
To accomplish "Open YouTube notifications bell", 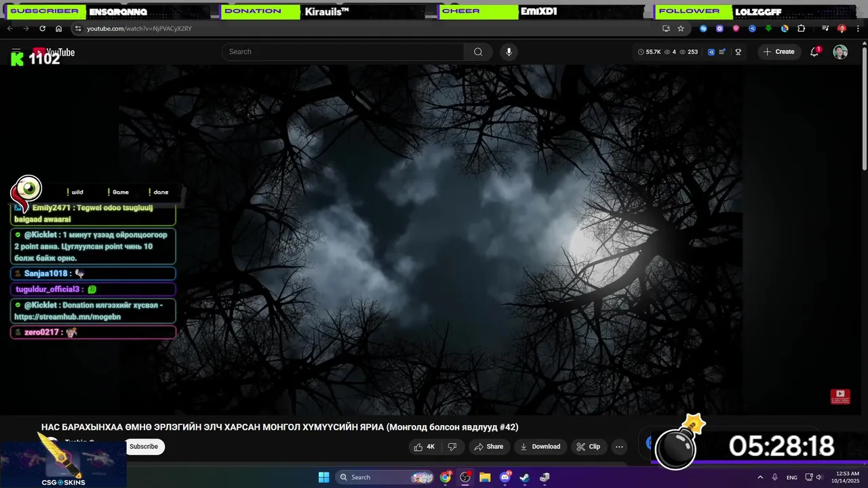I will coord(814,52).
